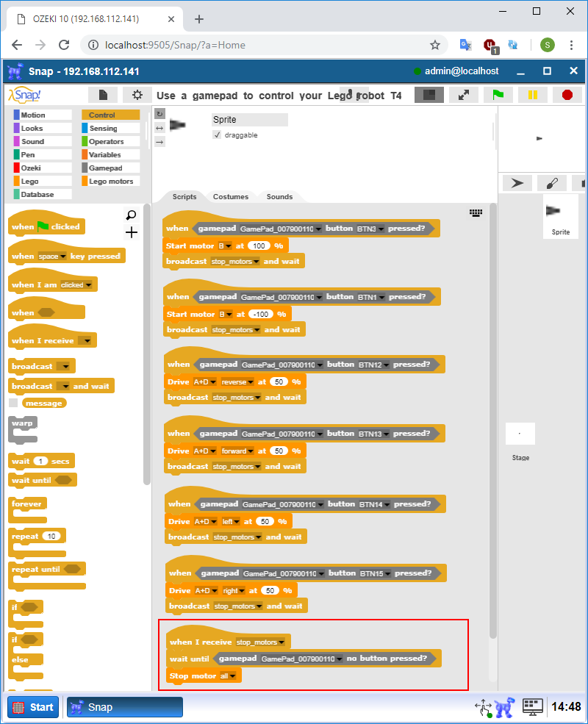This screenshot has width=588, height=724.
Task: Toggle the message watcher checkbox
Action: click(13, 403)
